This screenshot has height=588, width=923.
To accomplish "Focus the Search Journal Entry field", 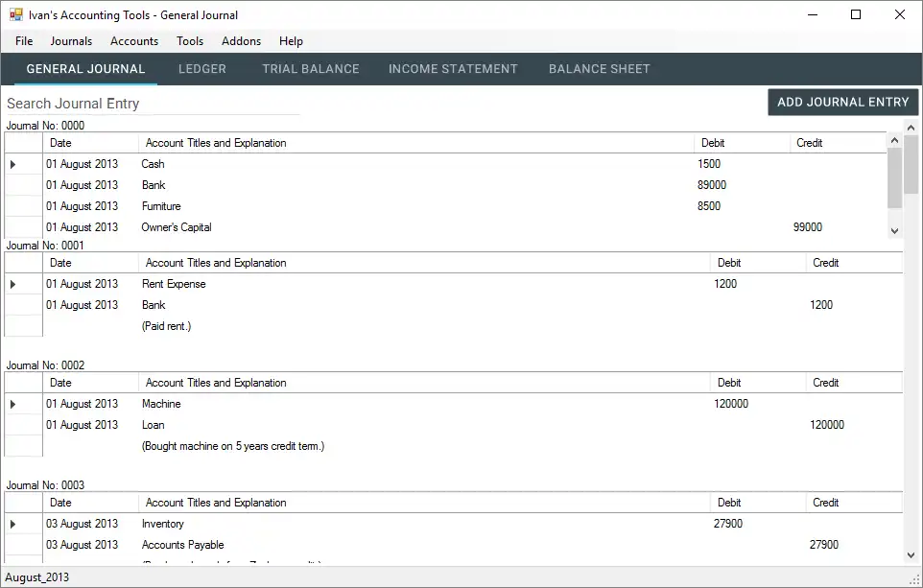I will [x=154, y=104].
